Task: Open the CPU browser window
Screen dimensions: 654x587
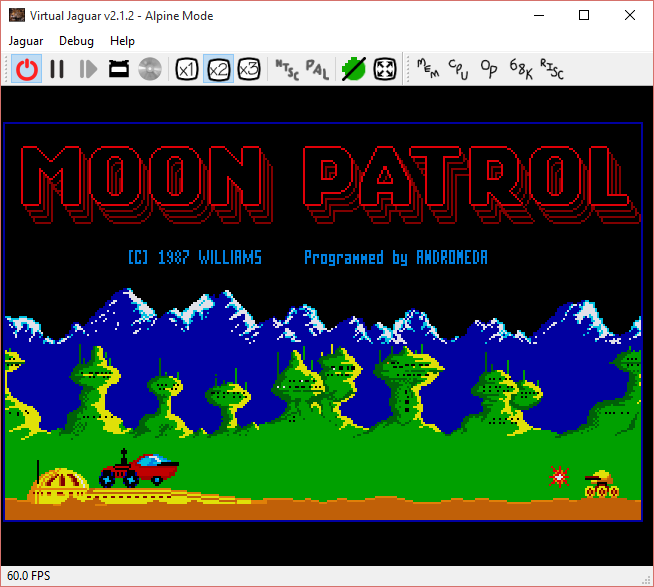Action: [x=458, y=69]
